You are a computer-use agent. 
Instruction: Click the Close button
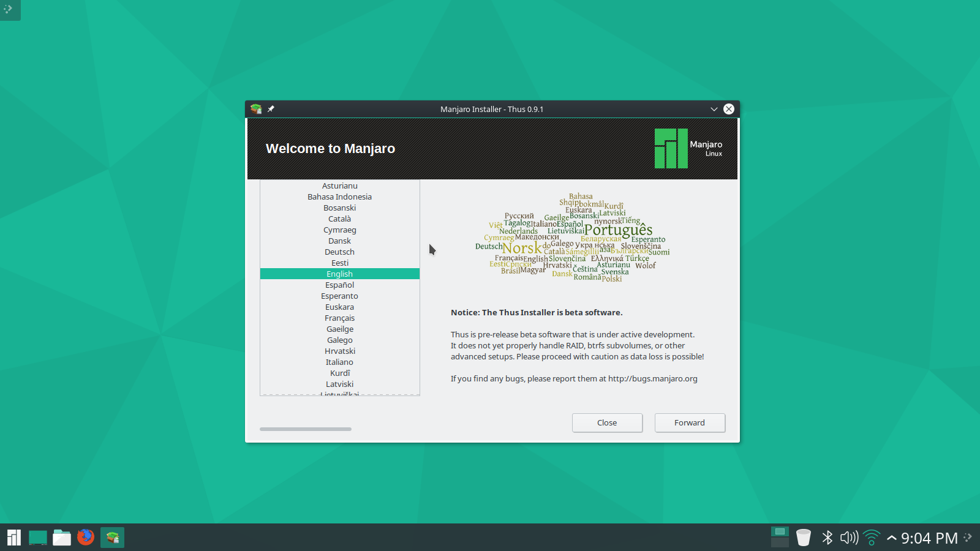tap(607, 423)
